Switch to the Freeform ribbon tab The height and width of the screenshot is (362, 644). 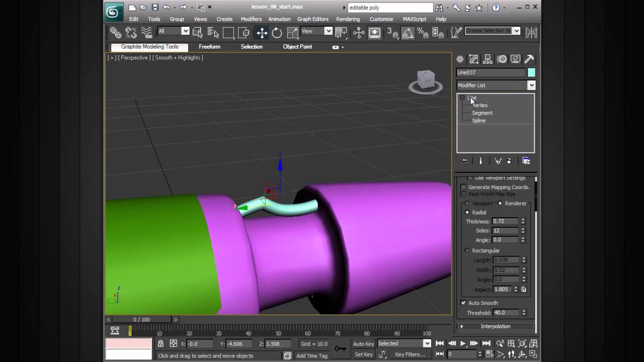click(209, 47)
